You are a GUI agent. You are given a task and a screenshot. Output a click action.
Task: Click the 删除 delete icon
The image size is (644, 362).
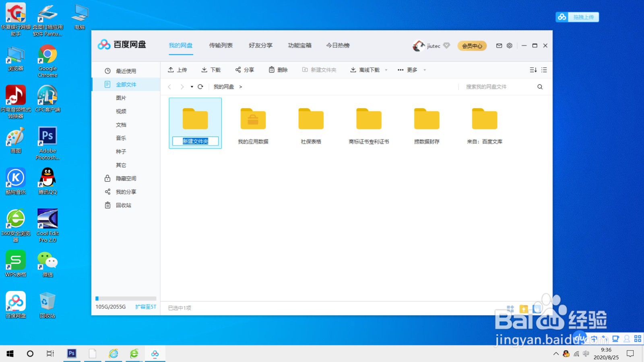pyautogui.click(x=272, y=70)
